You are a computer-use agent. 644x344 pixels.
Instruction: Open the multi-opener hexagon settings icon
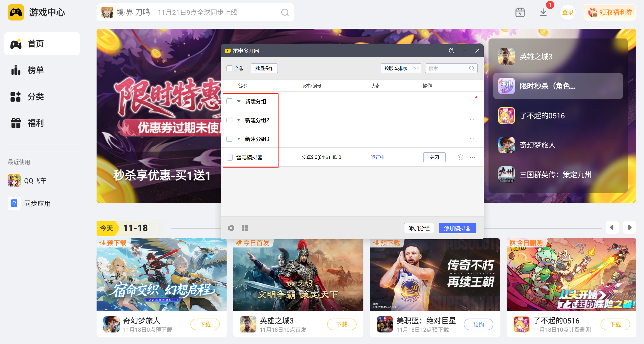[231, 228]
